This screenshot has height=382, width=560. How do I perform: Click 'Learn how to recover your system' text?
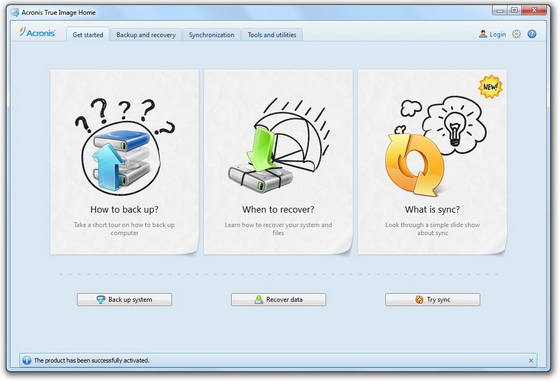tap(278, 228)
